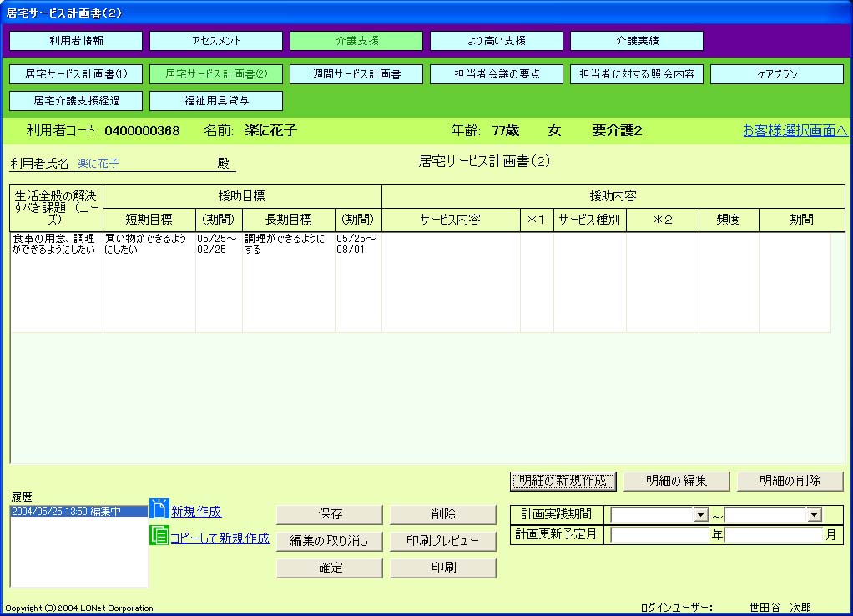The width and height of the screenshot is (853, 616).
Task: Click the コピーして新規作成 link
Action: pyautogui.click(x=220, y=538)
